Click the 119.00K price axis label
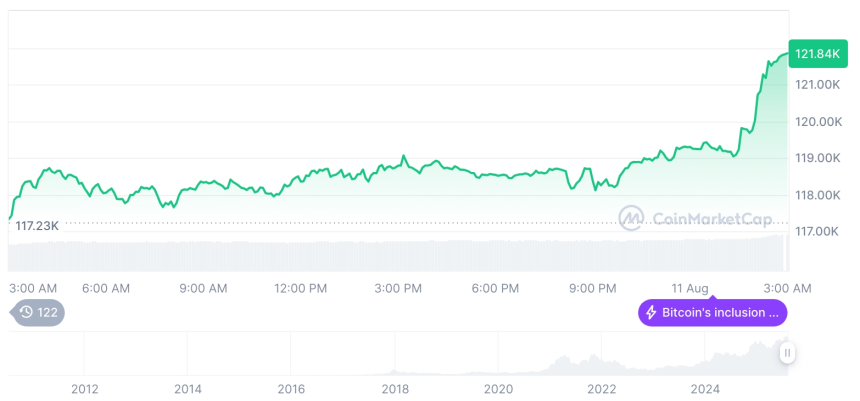Screen dimensions: 860x401 (x=818, y=158)
